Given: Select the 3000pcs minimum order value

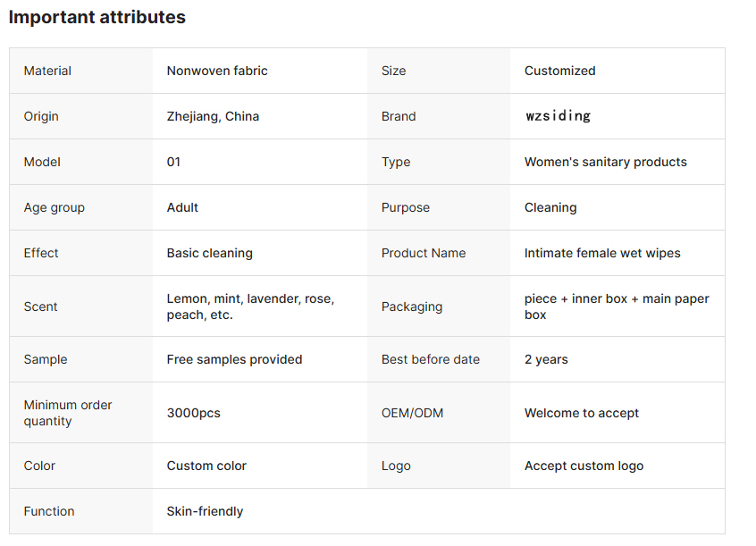Looking at the screenshot, I should tap(193, 413).
